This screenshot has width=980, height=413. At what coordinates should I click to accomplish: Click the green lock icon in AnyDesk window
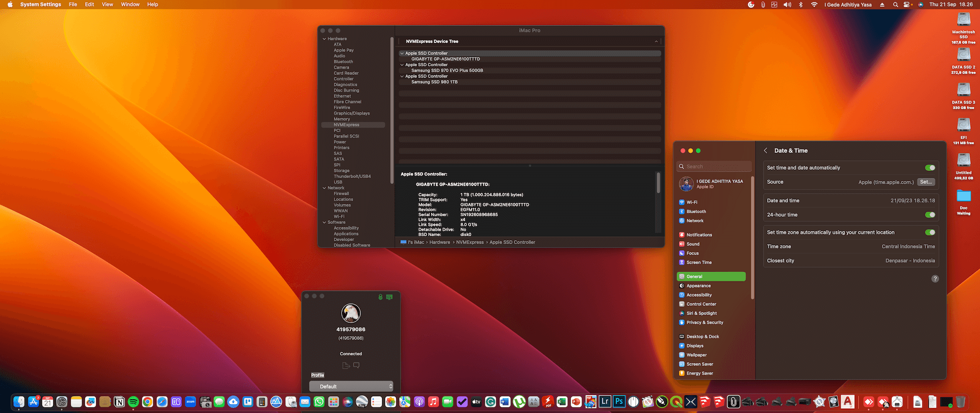click(x=380, y=297)
